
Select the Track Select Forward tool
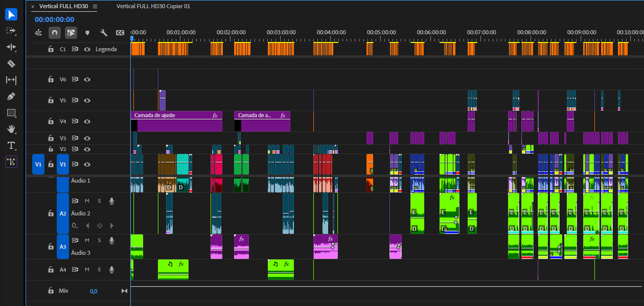point(11,31)
